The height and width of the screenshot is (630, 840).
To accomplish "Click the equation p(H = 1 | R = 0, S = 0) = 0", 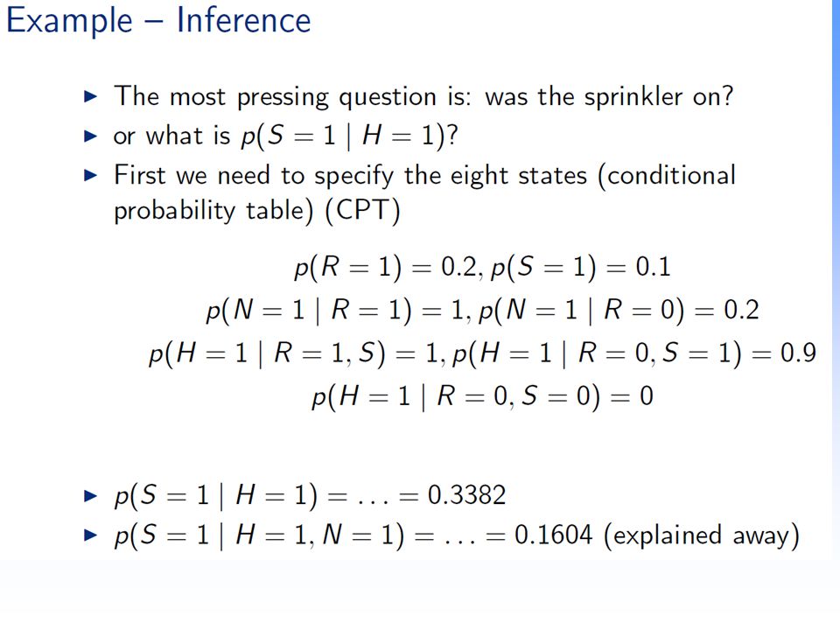I will pos(482,397).
